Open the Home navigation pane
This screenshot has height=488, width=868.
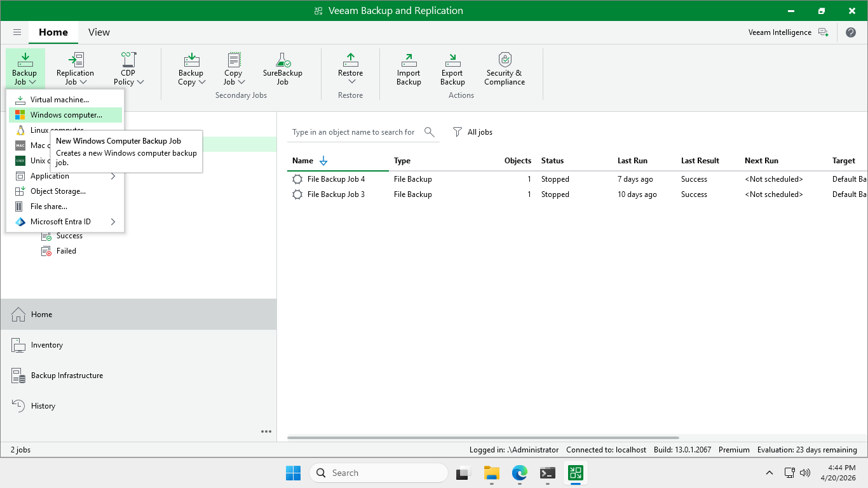139,315
